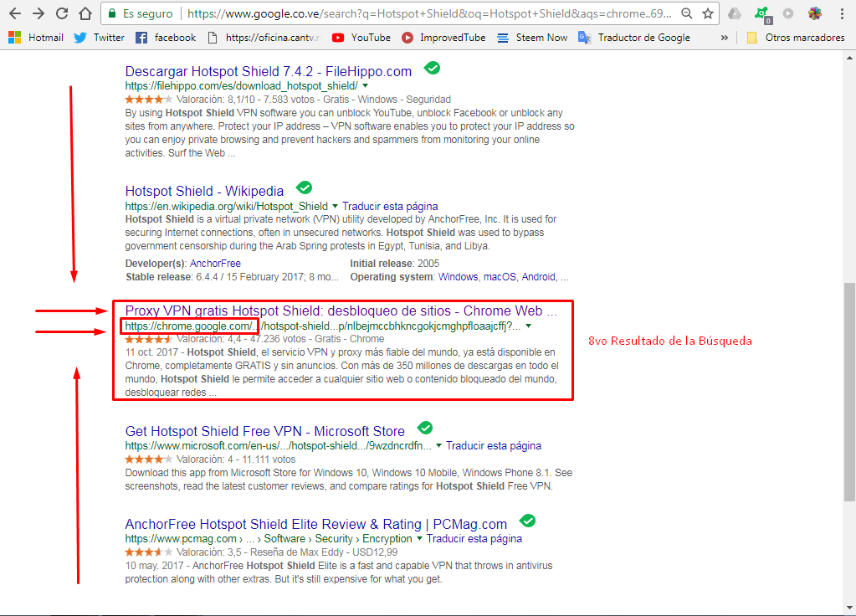Click the Facebook bookmark icon
This screenshot has height=616, width=856.
point(141,38)
